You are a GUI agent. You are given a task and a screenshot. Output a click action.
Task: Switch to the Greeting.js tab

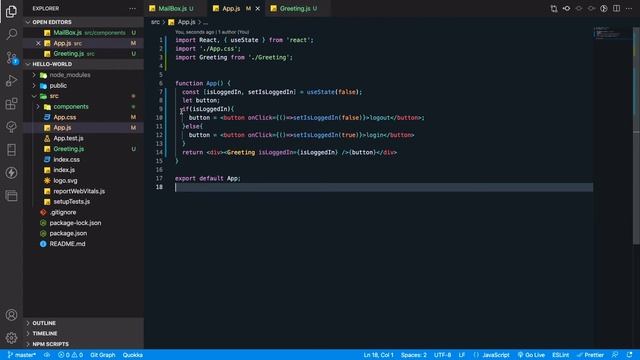pos(298,9)
